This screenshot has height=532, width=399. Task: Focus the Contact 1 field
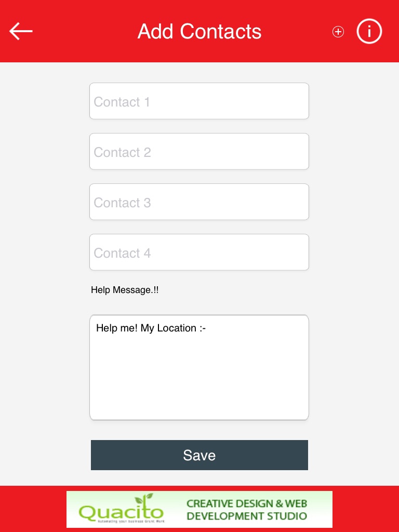tap(199, 101)
